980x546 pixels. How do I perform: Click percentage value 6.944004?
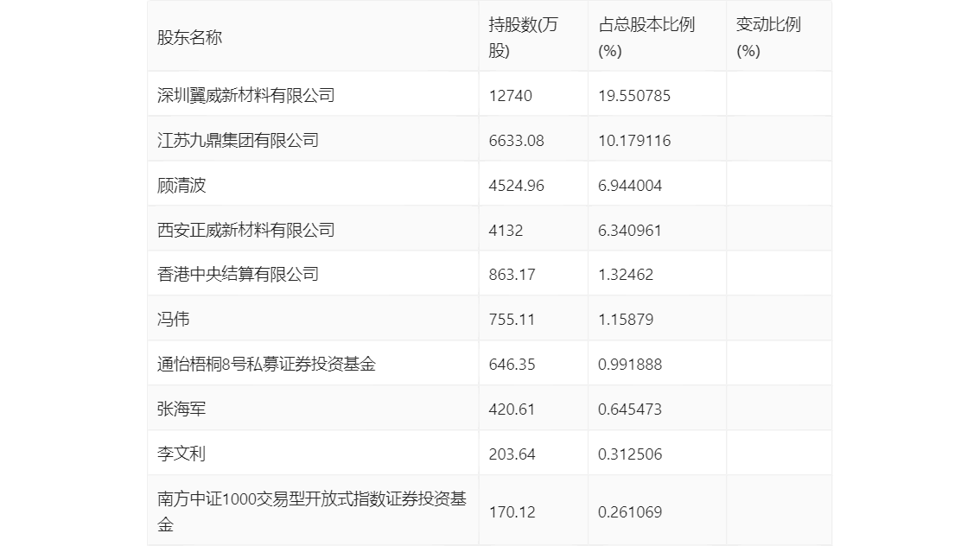click(630, 186)
